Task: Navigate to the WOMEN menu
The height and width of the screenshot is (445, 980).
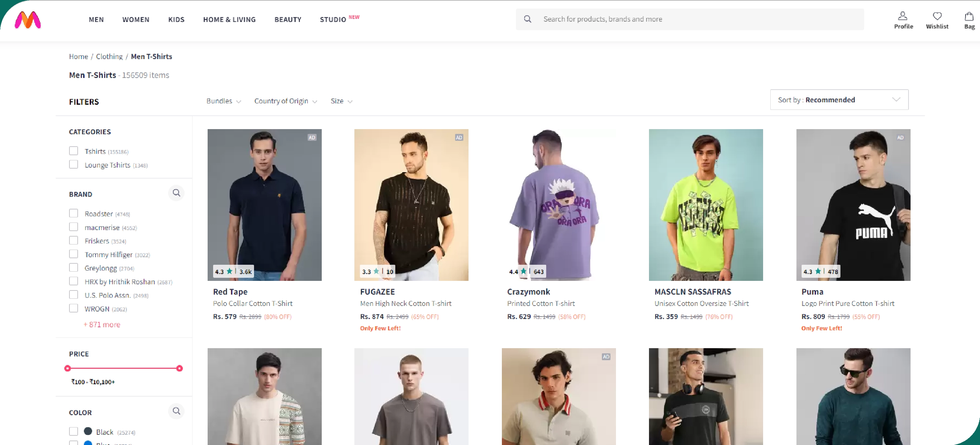Action: pos(136,19)
